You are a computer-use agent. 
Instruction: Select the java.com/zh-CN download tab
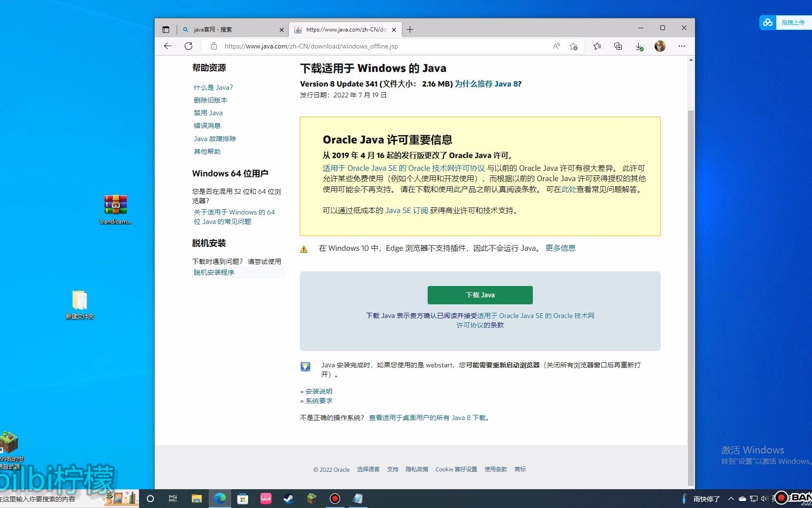click(345, 30)
